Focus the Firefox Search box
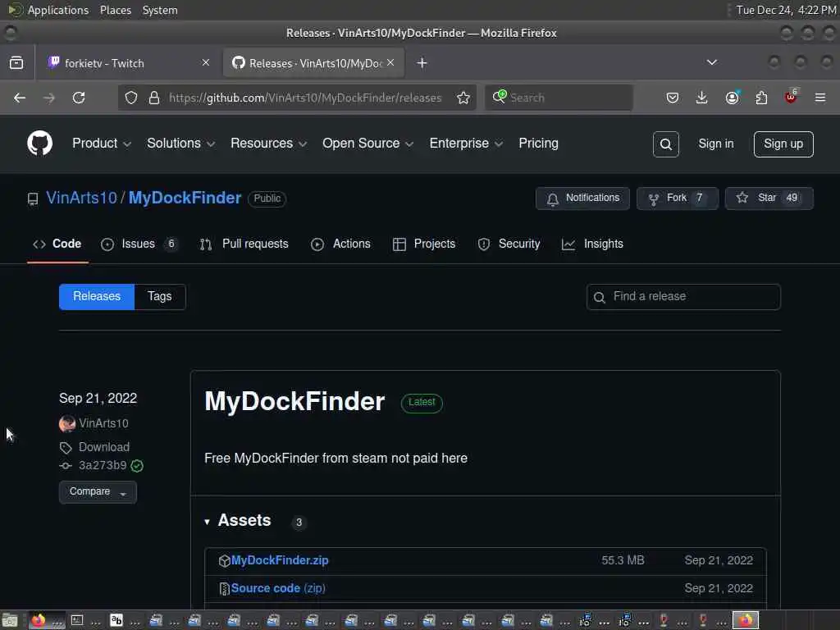The width and height of the screenshot is (840, 630). (x=559, y=98)
